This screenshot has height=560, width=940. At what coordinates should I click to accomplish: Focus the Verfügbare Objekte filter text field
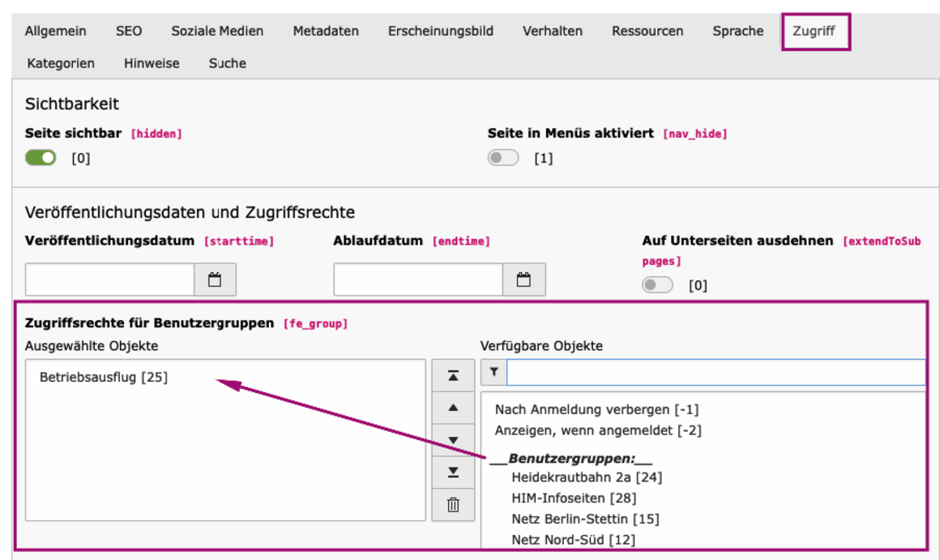tap(715, 372)
